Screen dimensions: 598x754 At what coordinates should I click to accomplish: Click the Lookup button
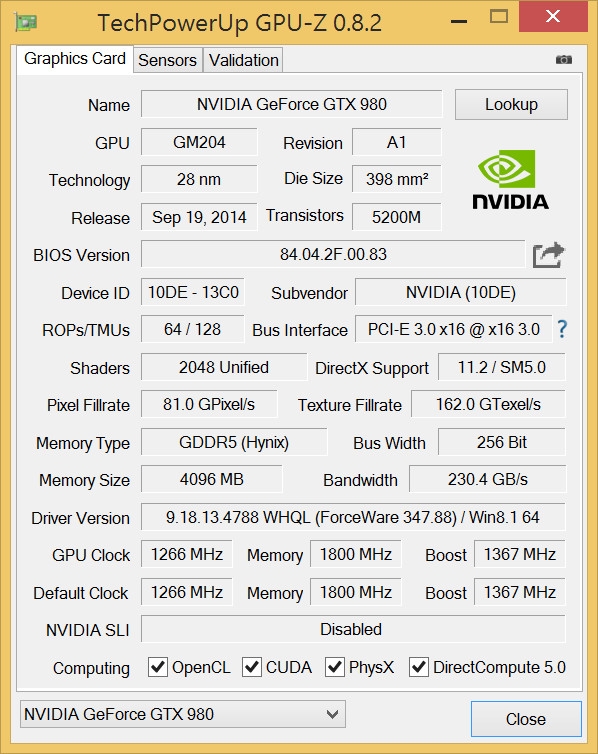(x=511, y=104)
